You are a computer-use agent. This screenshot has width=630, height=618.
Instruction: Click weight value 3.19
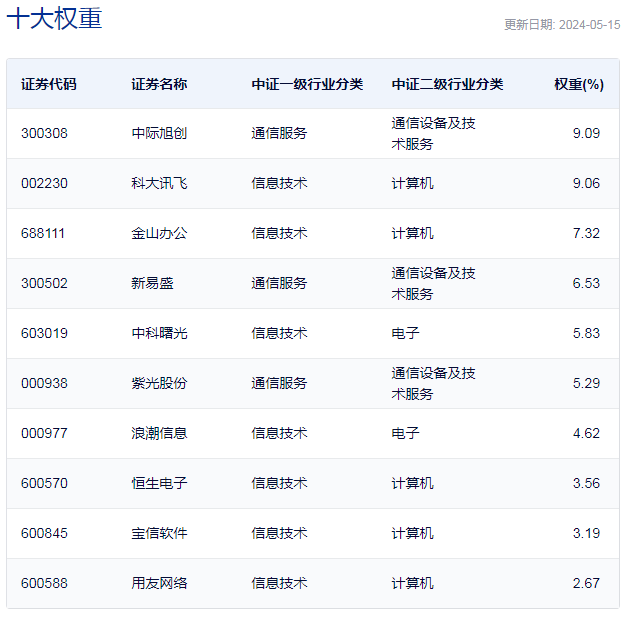pyautogui.click(x=586, y=534)
